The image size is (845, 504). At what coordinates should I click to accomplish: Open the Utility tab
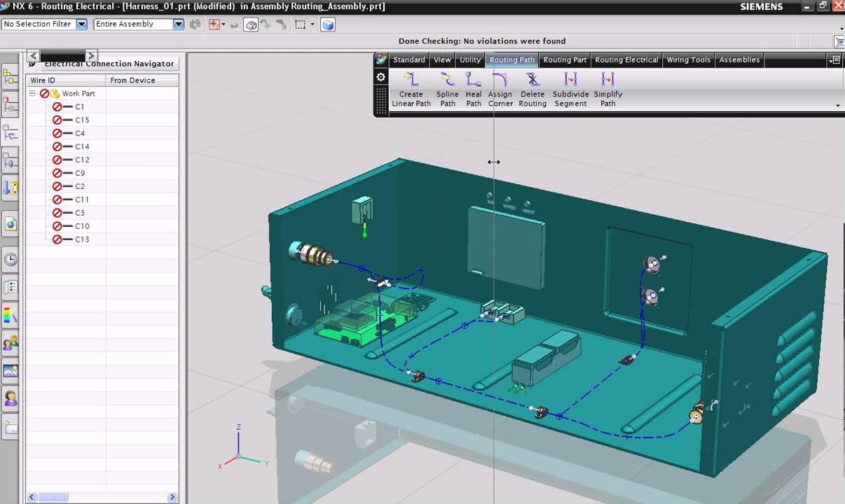click(x=470, y=59)
